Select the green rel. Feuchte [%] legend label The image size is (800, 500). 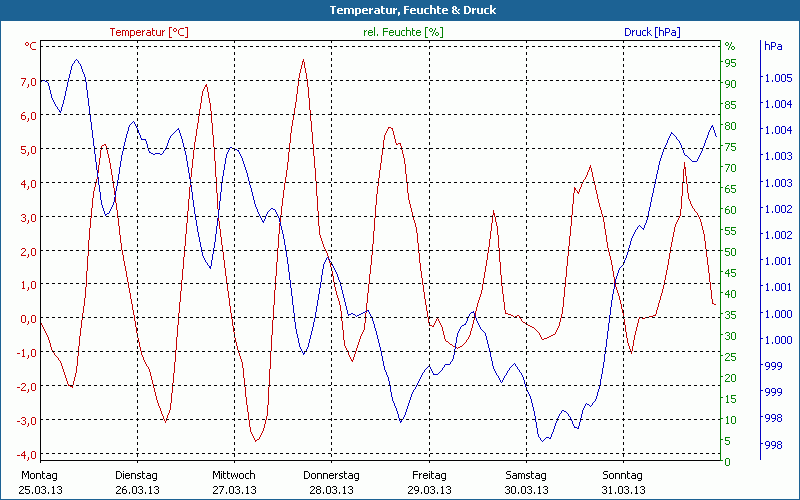[x=403, y=32]
